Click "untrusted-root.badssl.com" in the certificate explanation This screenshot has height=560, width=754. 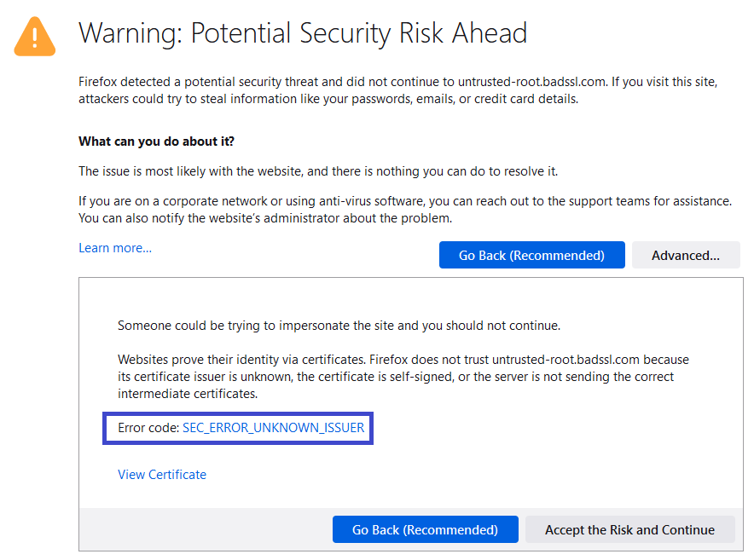pos(565,360)
